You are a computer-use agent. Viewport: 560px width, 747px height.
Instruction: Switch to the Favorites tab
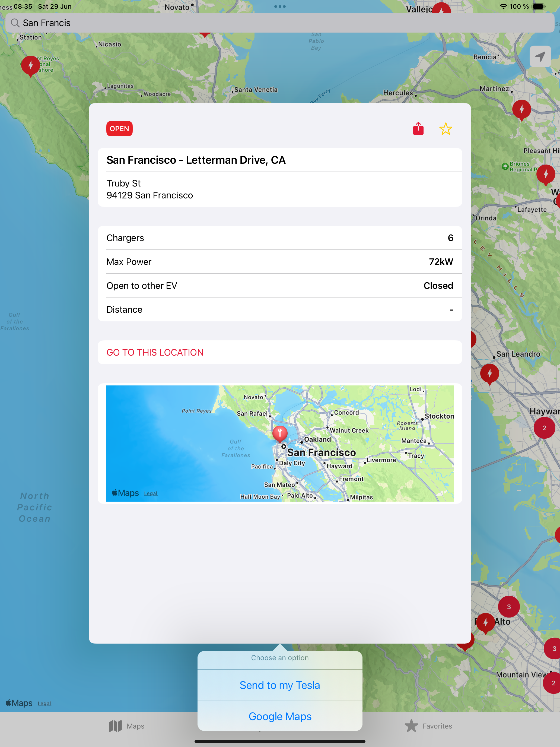(x=428, y=726)
